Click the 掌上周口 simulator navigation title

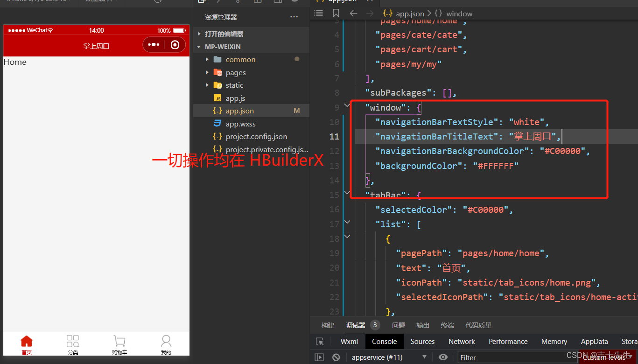click(x=96, y=46)
